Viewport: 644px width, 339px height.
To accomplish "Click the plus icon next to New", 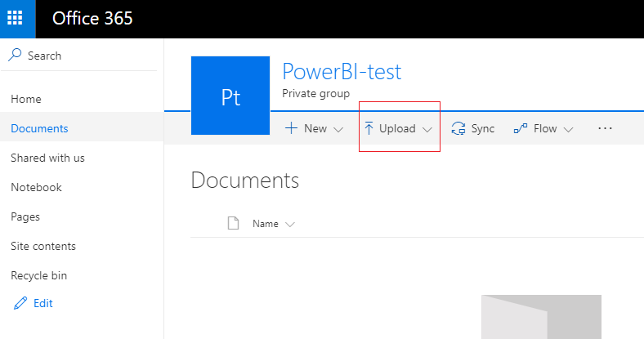I will pos(291,128).
